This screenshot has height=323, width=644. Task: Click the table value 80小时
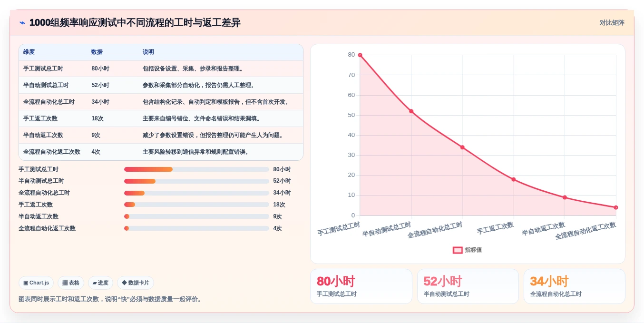pyautogui.click(x=100, y=69)
